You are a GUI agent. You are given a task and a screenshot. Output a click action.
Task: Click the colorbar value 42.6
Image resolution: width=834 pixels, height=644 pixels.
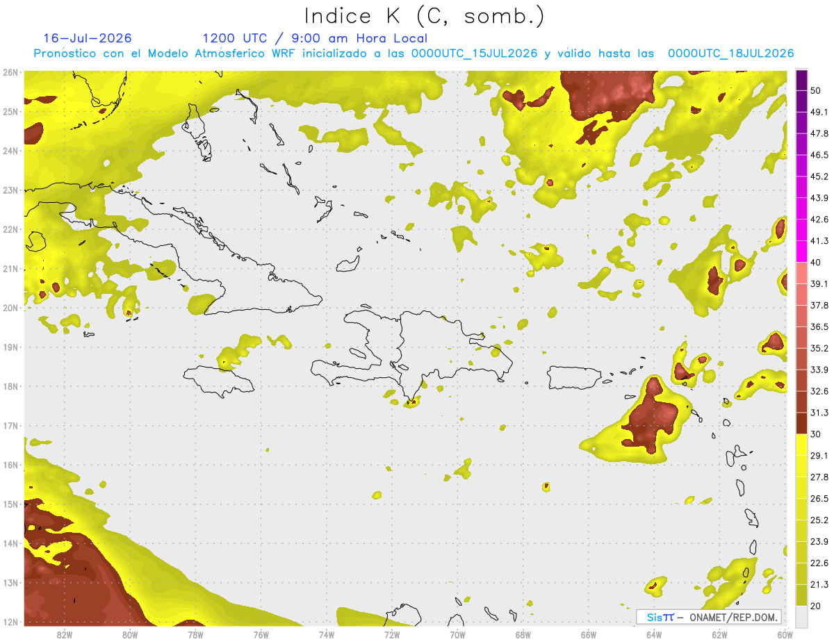point(819,220)
